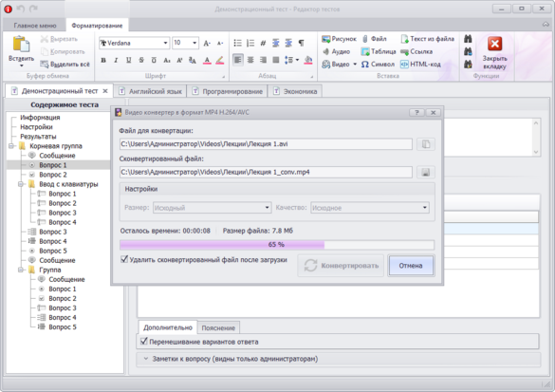Viewport: 555px width, 392px height.
Task: Uncheck Перемешивание вариантов ответа
Action: point(143,342)
